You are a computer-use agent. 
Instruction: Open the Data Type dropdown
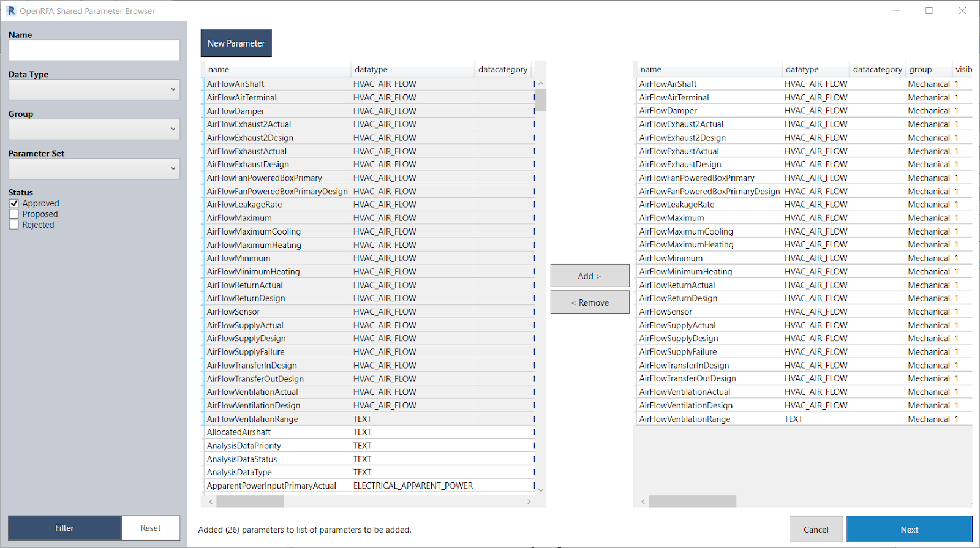click(94, 89)
